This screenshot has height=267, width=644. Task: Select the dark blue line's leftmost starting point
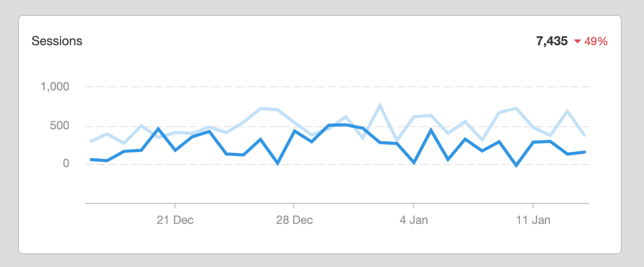tap(90, 159)
